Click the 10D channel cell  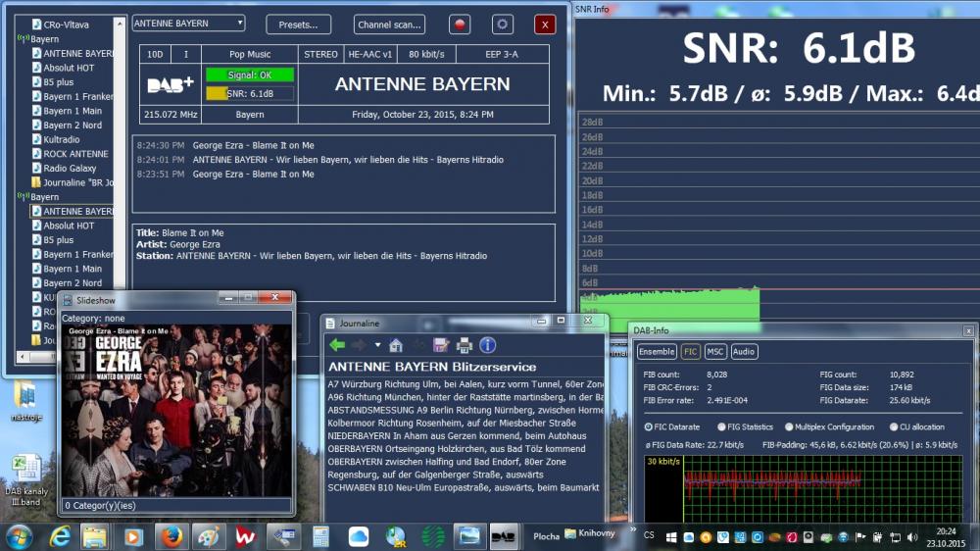pyautogui.click(x=155, y=54)
